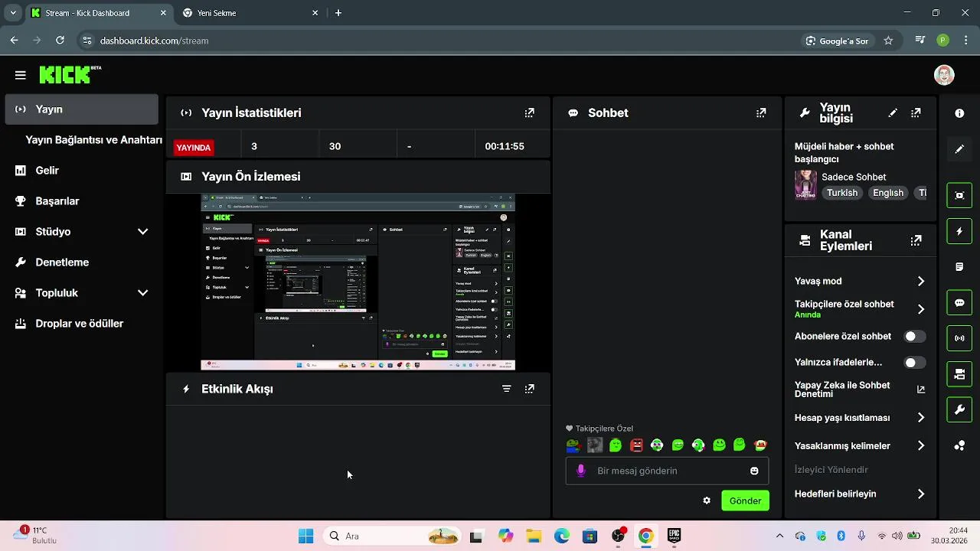Screen dimensions: 980x551
Task: Toggle the stream preview icon in right rail
Action: 959,195
